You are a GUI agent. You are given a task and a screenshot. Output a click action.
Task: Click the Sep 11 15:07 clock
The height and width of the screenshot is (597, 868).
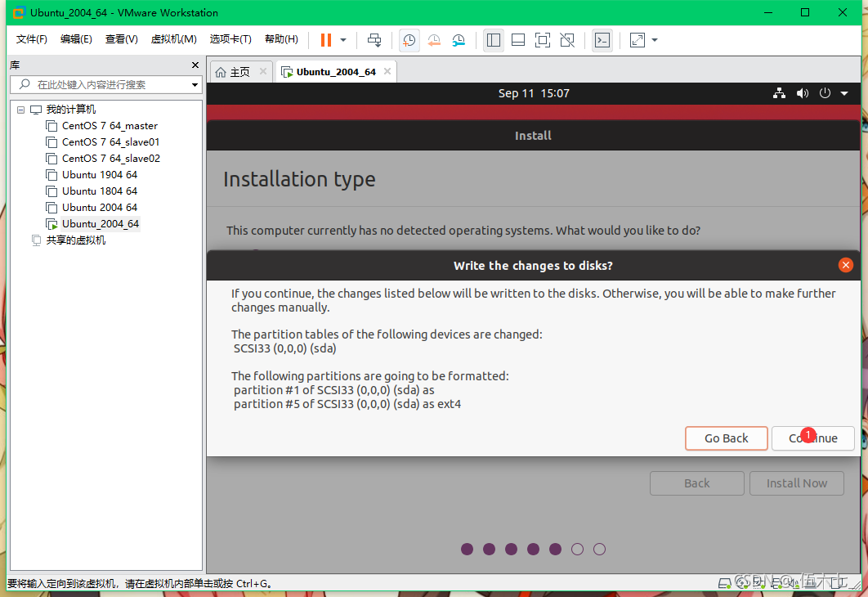click(534, 93)
